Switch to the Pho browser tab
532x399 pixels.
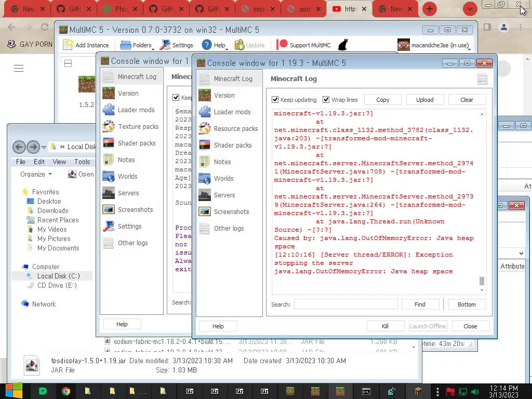tap(120, 9)
